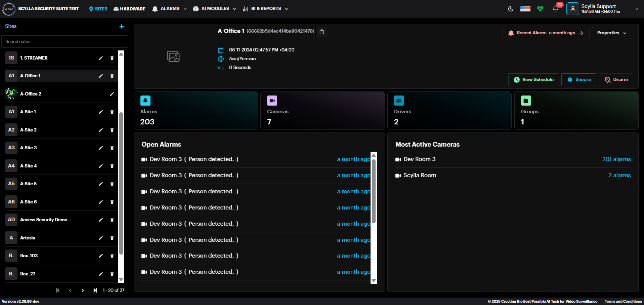Screen dimensions: 644x305
Task: Click the View Schedule button
Action: [x=533, y=80]
